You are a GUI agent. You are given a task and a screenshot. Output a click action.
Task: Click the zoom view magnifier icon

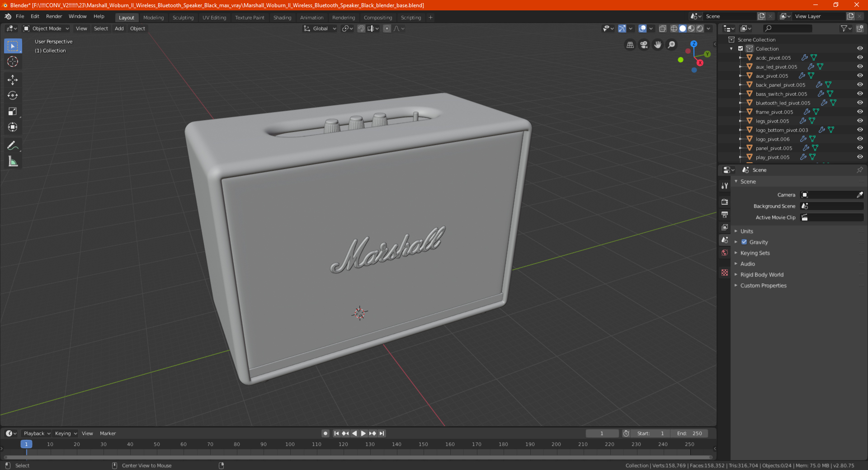[672, 45]
